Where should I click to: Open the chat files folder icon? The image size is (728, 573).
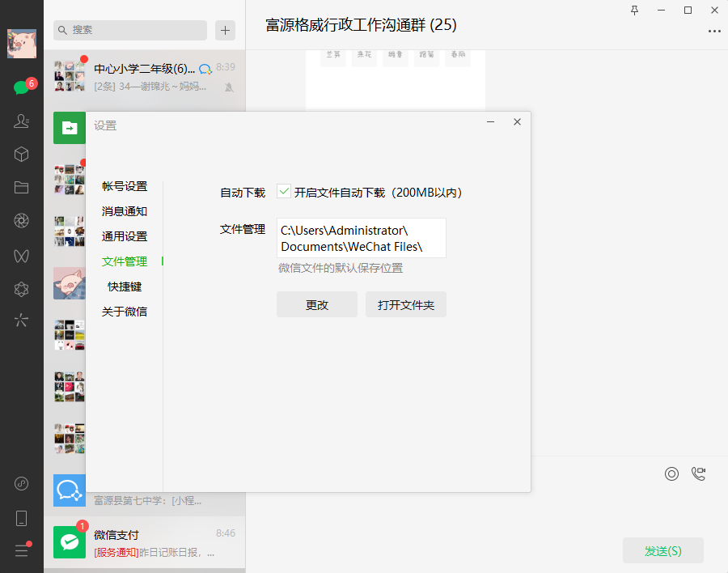[21, 187]
